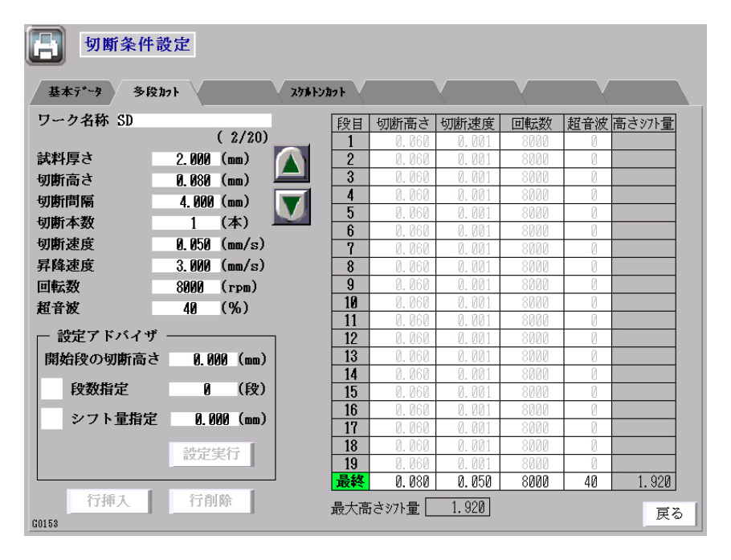This screenshot has width=731, height=560.
Task: Click the 切断速度 cell in row 7
Action: click(468, 249)
